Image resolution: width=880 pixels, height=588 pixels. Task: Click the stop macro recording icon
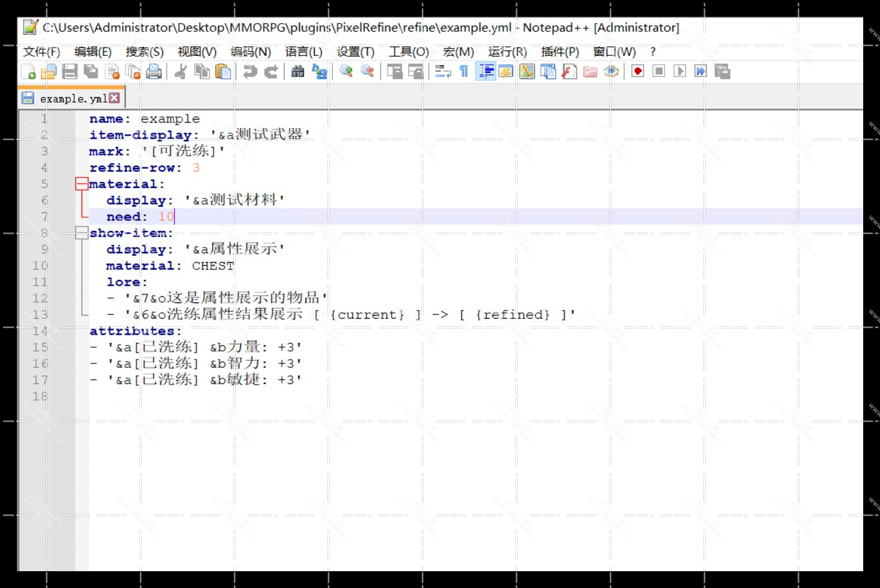(659, 72)
